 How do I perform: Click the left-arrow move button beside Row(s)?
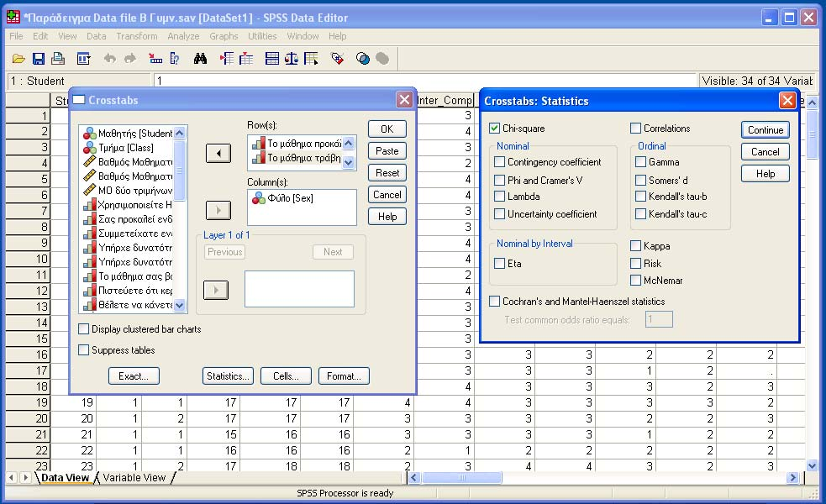click(x=218, y=153)
